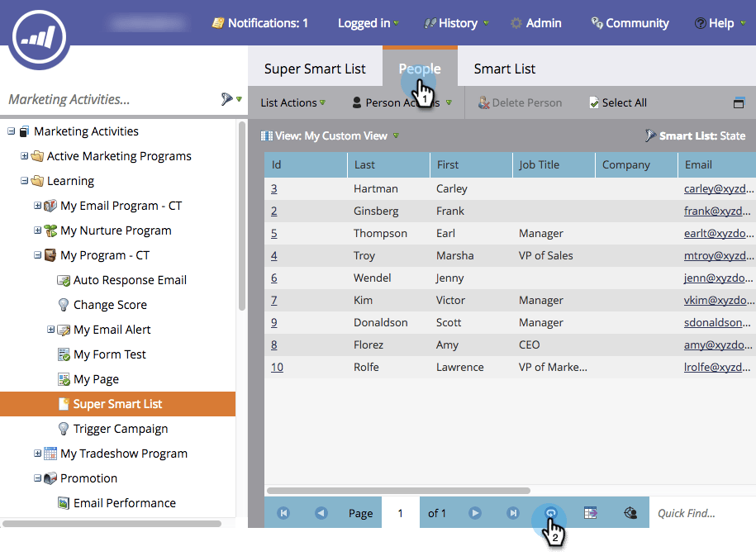Refresh the people list results
The image size is (756, 556).
click(x=549, y=512)
